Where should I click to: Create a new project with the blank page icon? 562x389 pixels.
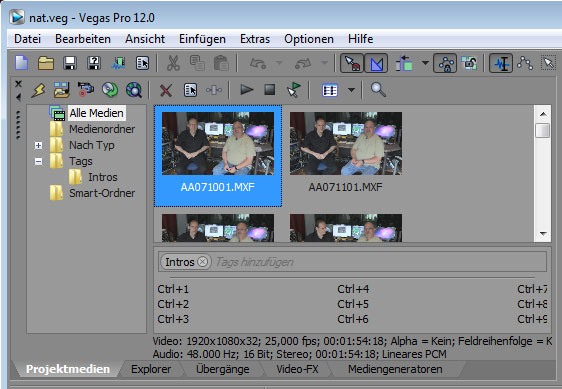[x=22, y=63]
